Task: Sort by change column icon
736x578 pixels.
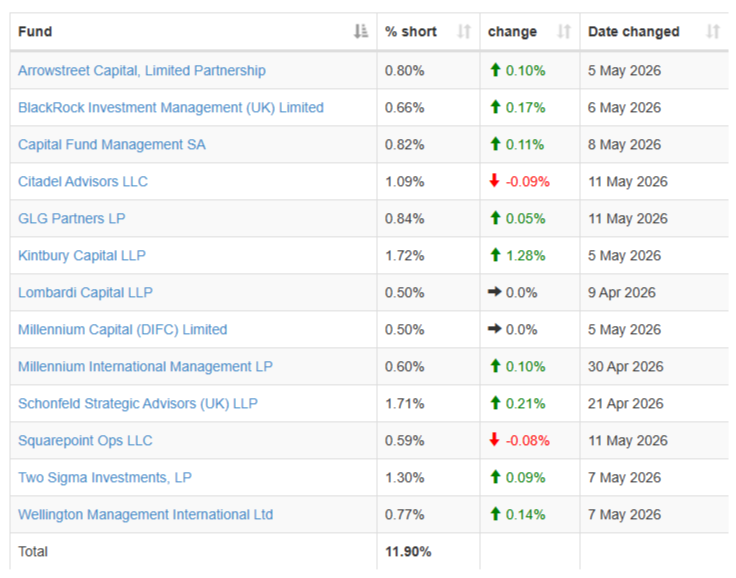Action: pyautogui.click(x=564, y=31)
